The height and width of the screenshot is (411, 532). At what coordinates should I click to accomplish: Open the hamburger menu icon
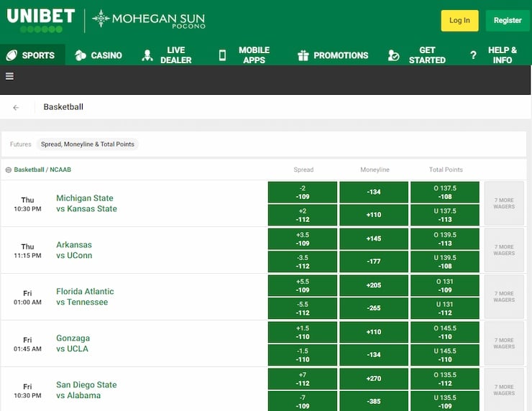pos(9,76)
